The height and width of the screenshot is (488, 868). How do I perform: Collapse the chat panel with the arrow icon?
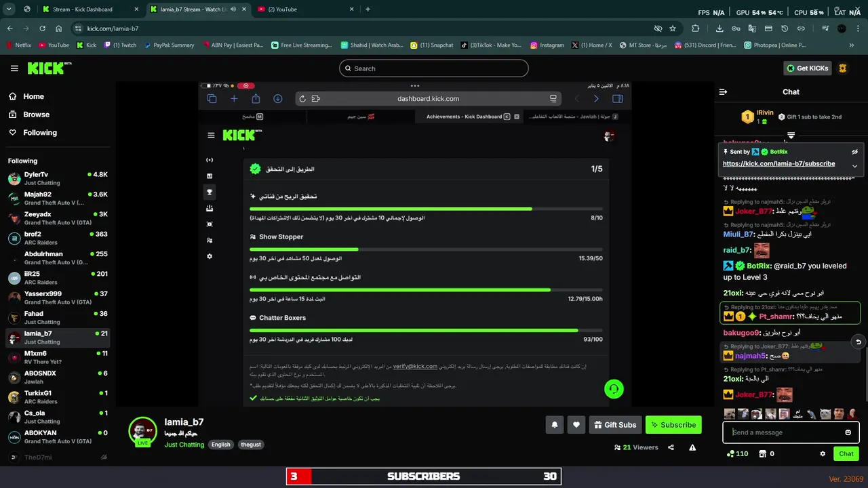pyautogui.click(x=723, y=91)
